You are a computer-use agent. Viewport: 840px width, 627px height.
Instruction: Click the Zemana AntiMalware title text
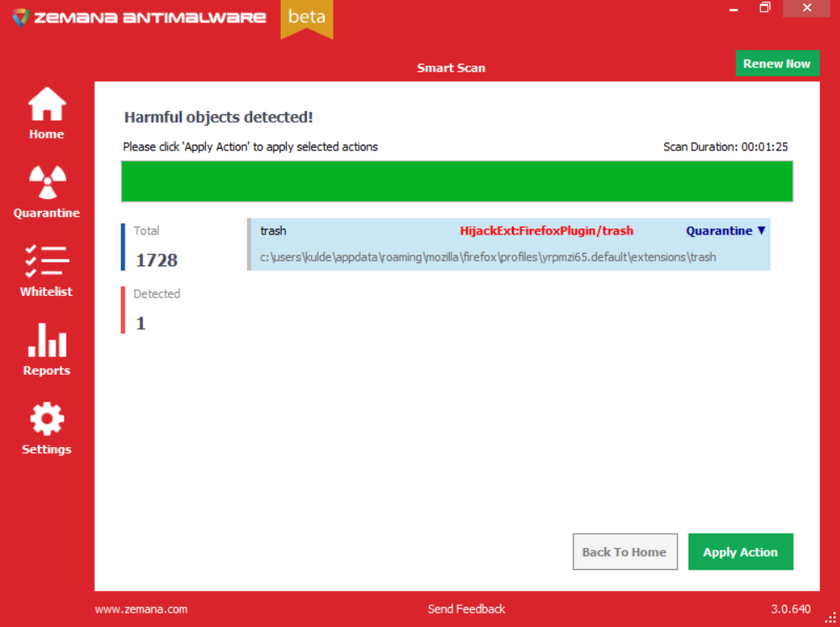click(x=150, y=17)
